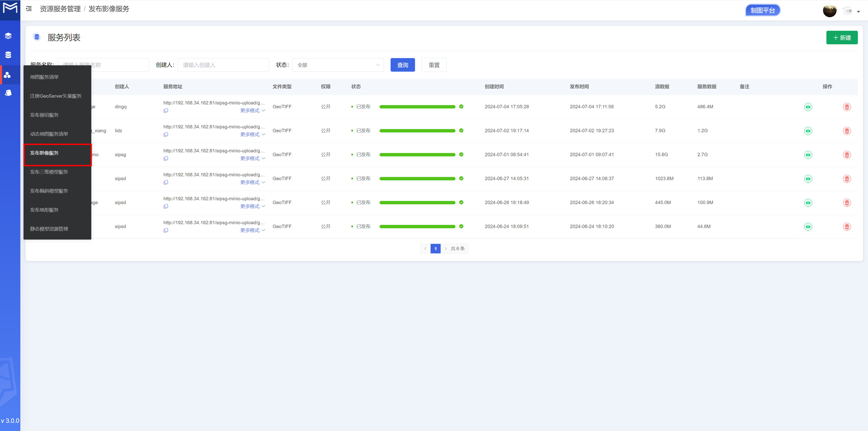Expand 更多格式 in the dingq row
Viewport: 868px width, 431px height.
point(253,111)
